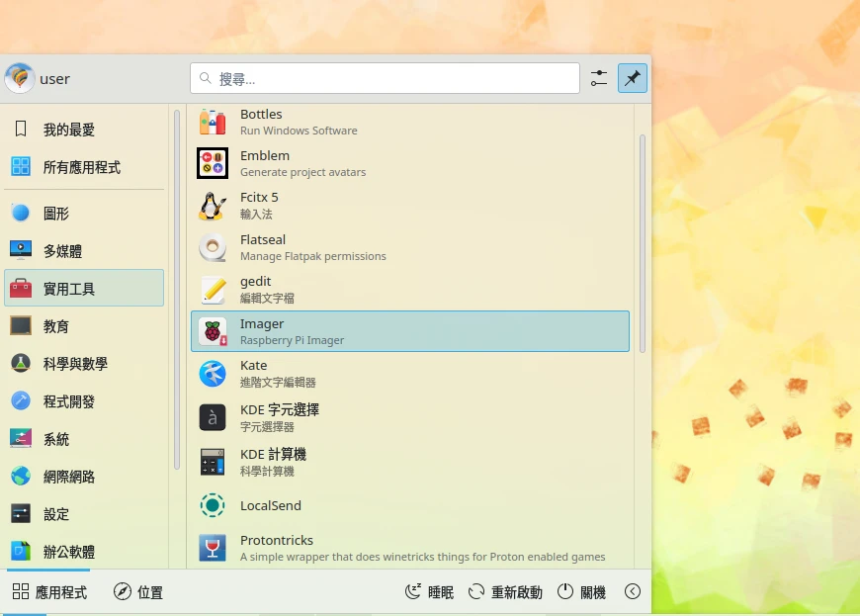Launch Flatseal permissions manager icon
The height and width of the screenshot is (616, 860).
point(213,247)
